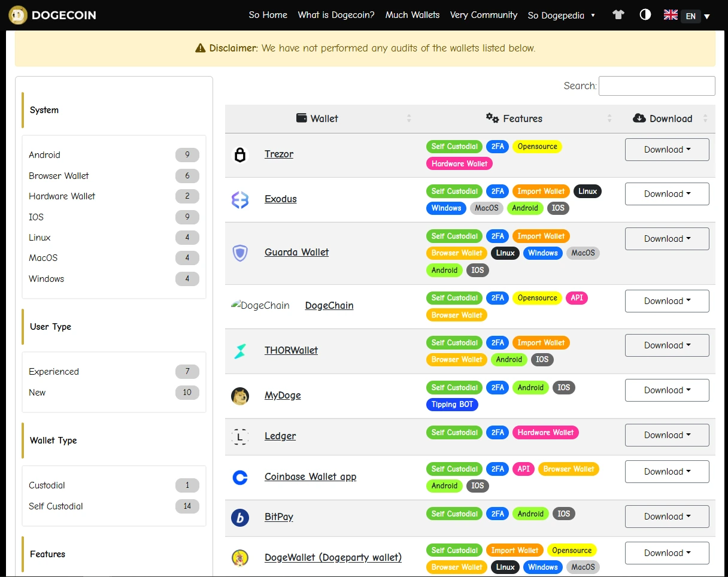The height and width of the screenshot is (577, 728).
Task: Open the Coinbase Wallet app logo
Action: click(240, 477)
